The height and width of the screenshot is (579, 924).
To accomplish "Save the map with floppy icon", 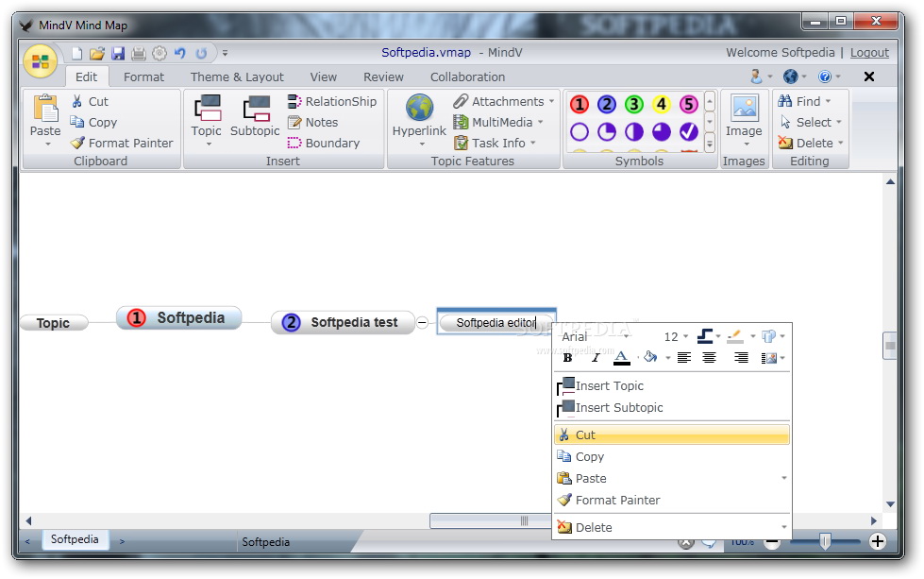I will click(x=118, y=54).
